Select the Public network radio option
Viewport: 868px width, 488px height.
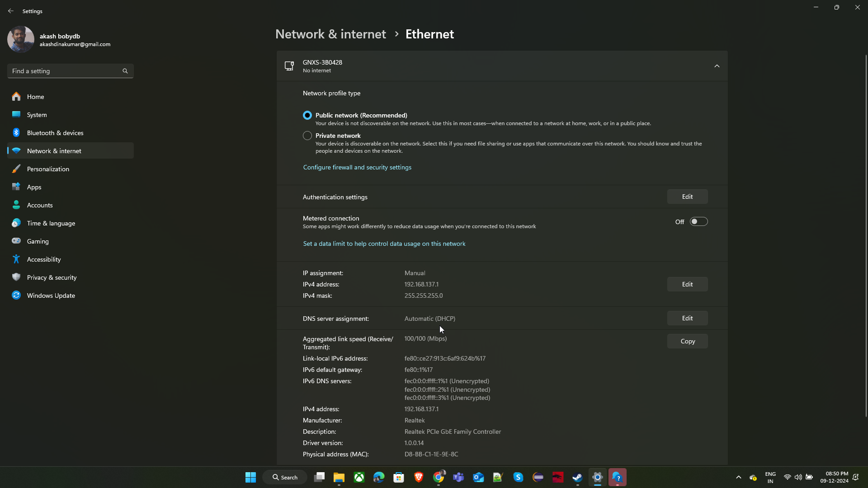pyautogui.click(x=307, y=115)
